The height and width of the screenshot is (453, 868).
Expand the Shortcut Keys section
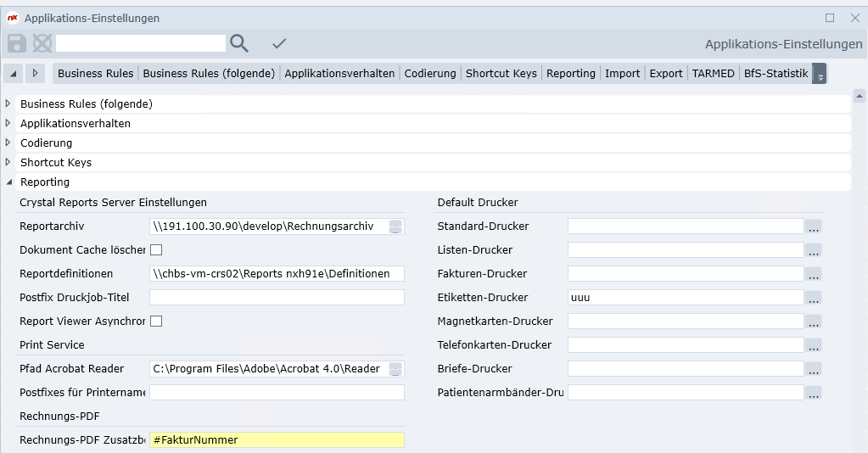pos(8,163)
